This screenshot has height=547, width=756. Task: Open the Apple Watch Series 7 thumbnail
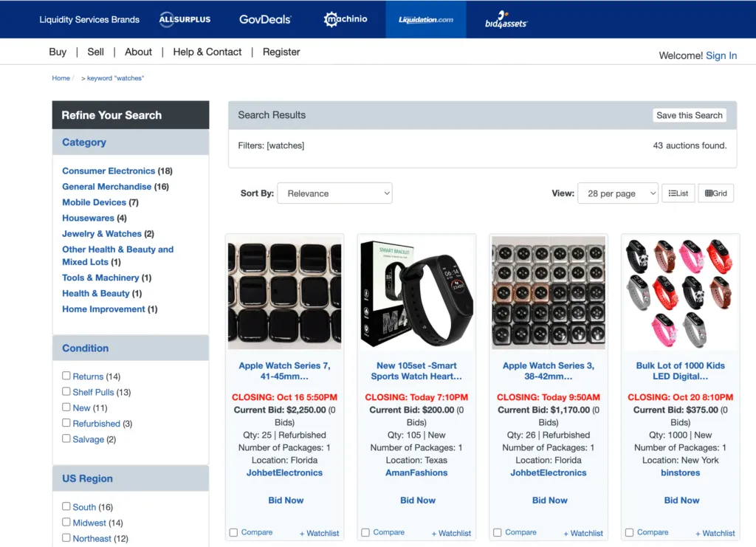[x=284, y=292]
